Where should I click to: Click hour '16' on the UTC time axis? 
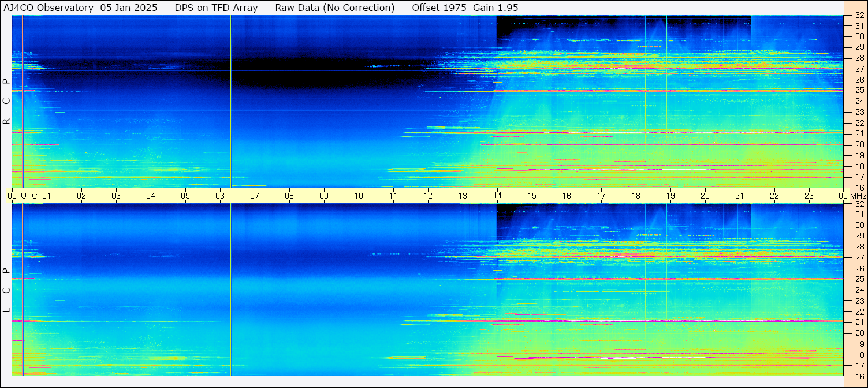pos(567,196)
